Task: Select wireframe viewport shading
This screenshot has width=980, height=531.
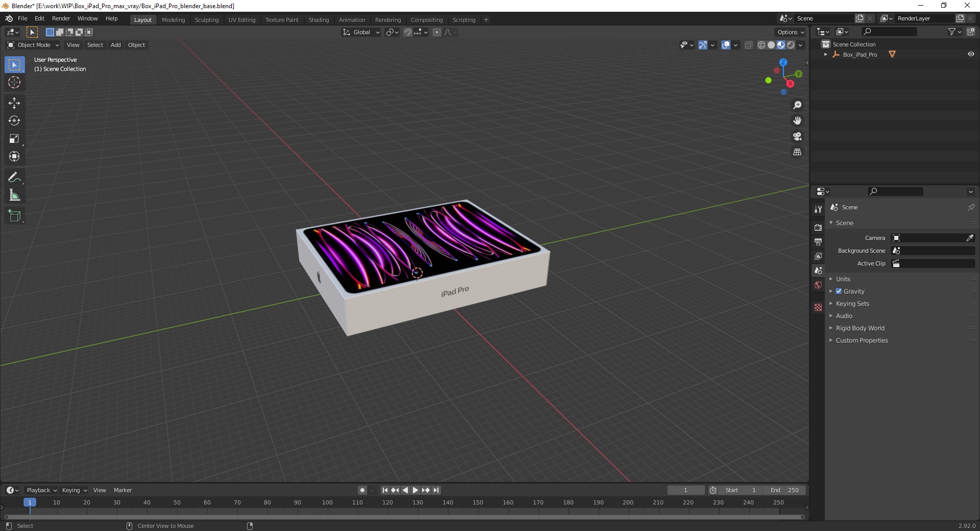Action: (762, 45)
